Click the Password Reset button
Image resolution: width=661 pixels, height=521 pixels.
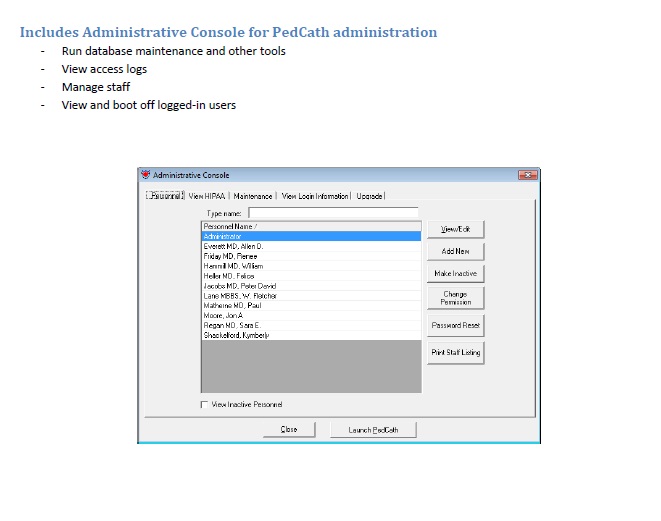click(x=456, y=325)
